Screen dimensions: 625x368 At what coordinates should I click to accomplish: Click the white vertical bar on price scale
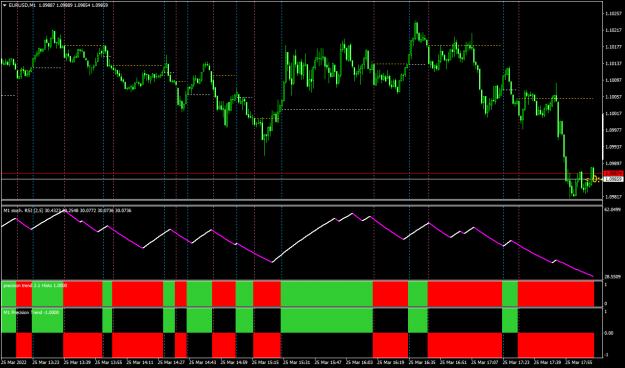603,137
